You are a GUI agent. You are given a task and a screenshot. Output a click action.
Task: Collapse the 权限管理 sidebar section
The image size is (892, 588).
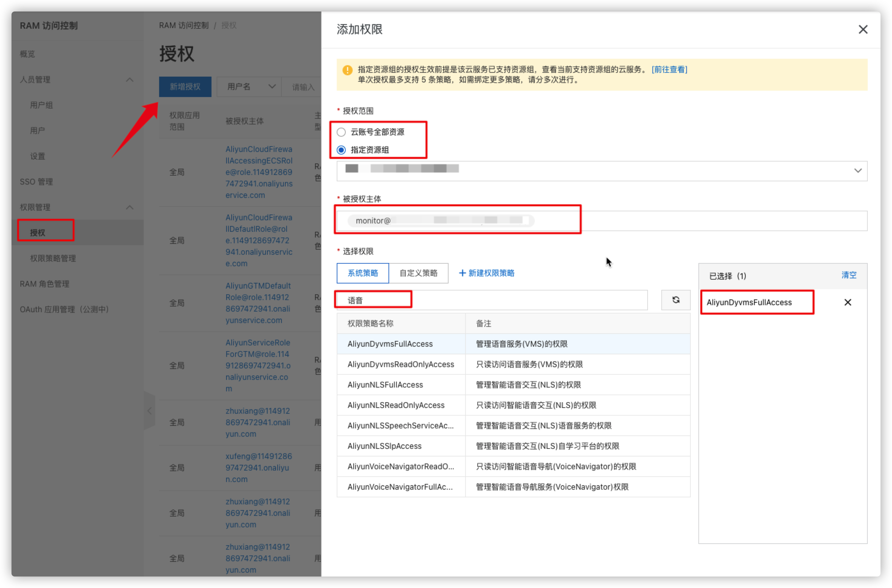(129, 207)
